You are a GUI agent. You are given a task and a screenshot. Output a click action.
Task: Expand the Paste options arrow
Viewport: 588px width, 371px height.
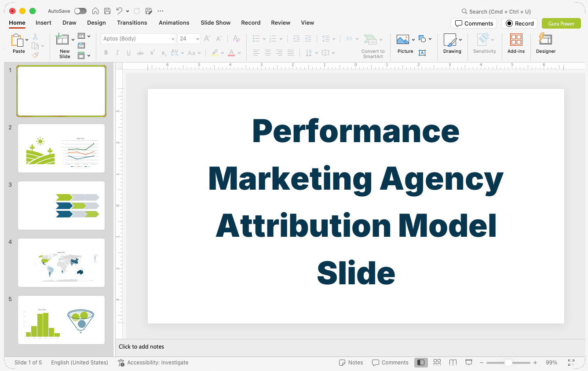click(x=27, y=40)
